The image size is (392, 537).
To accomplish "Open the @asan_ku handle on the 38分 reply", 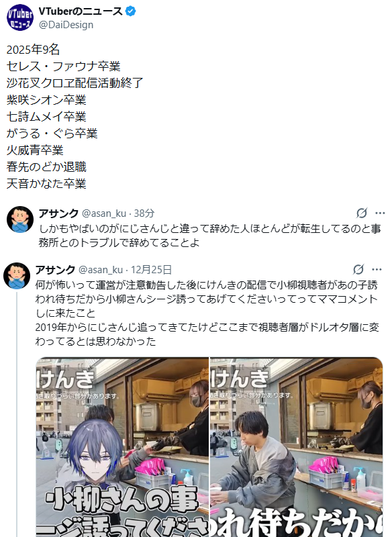I will (104, 213).
